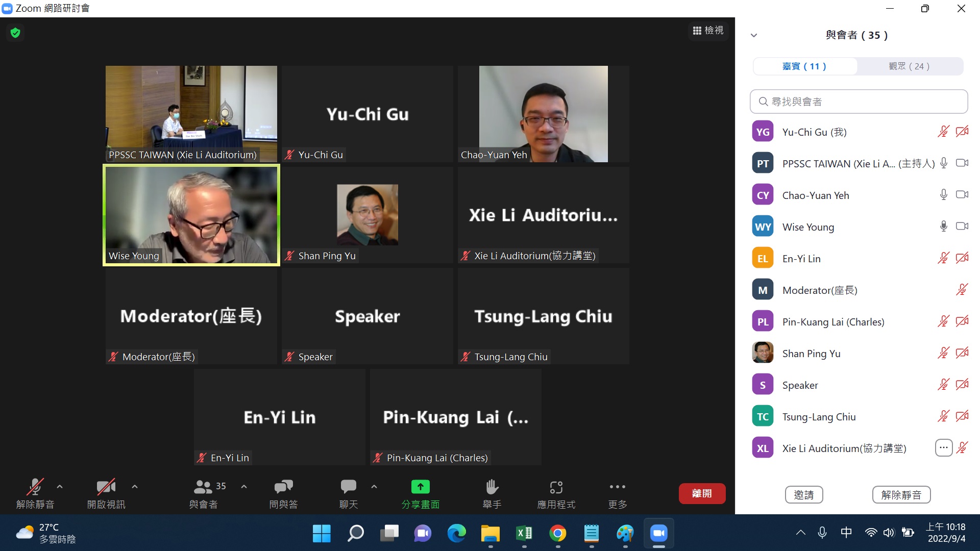Click the green encryption shield icon
Viewport: 980px width, 551px height.
click(15, 33)
